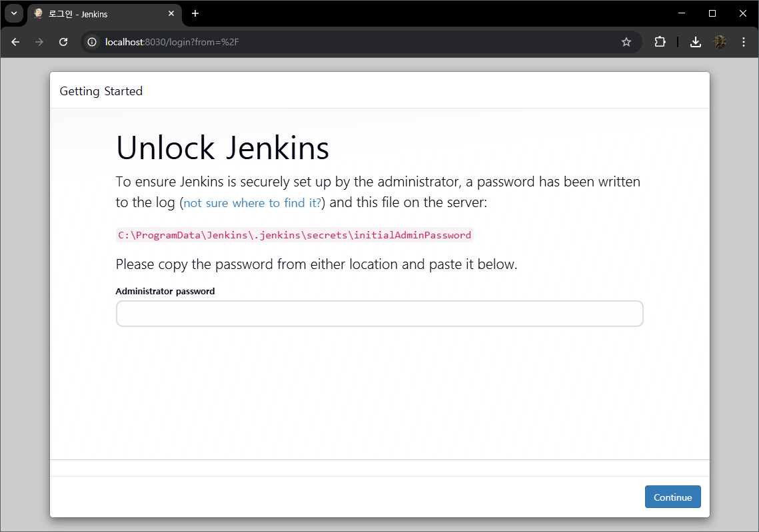Open the tab search dropdown arrow
The width and height of the screenshot is (759, 532).
pos(14,13)
